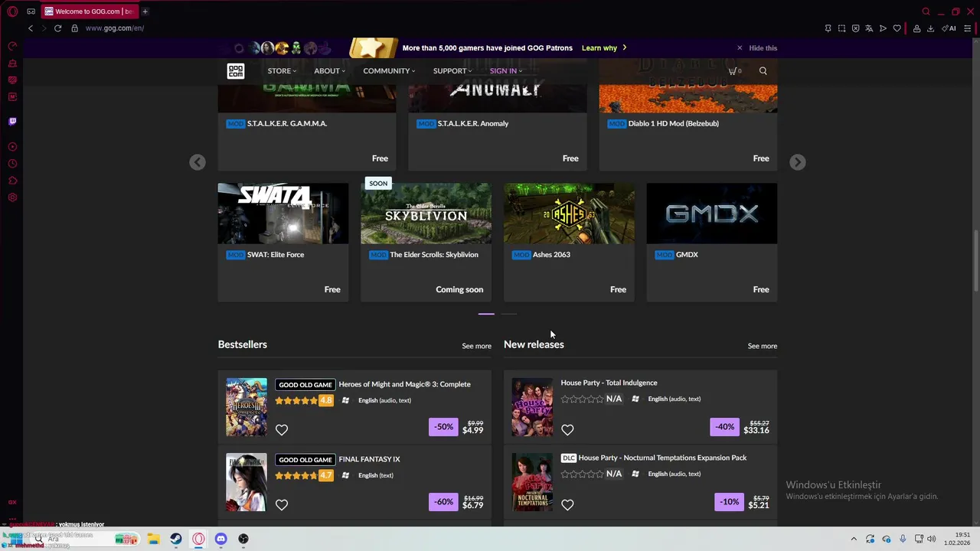Click Learn why about GOG Patrons
Screen dimensions: 980x551
coord(604,47)
